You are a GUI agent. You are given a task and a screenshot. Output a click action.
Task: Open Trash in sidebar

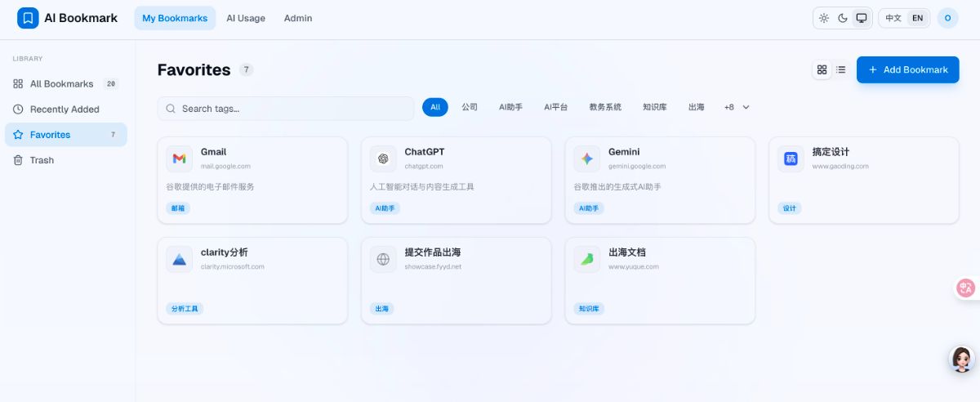pyautogui.click(x=66, y=160)
